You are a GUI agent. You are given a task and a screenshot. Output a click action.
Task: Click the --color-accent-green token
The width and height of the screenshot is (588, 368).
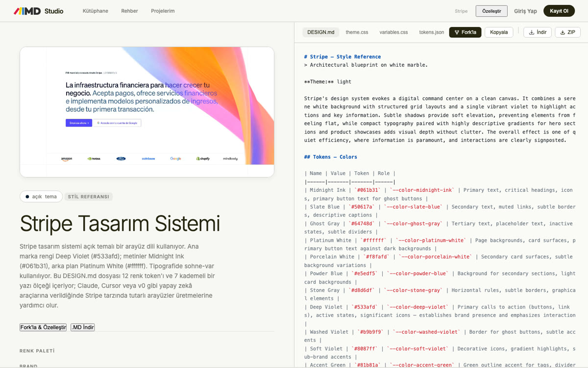(422, 366)
